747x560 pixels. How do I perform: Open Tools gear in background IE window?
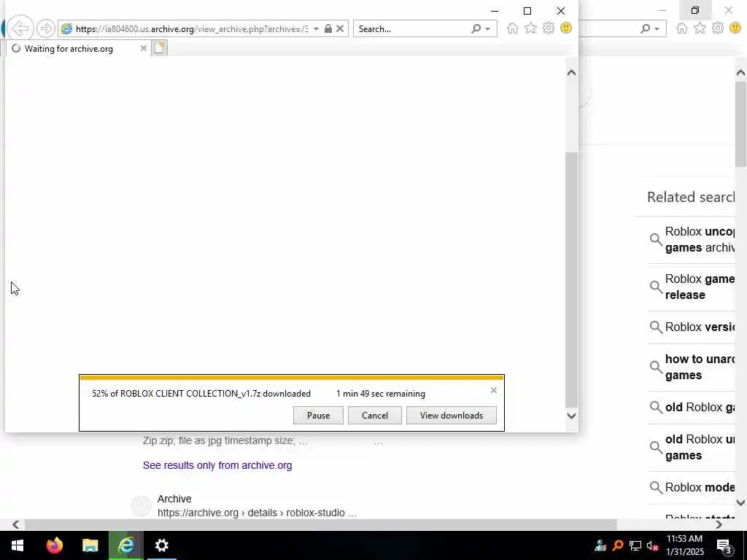click(x=718, y=28)
